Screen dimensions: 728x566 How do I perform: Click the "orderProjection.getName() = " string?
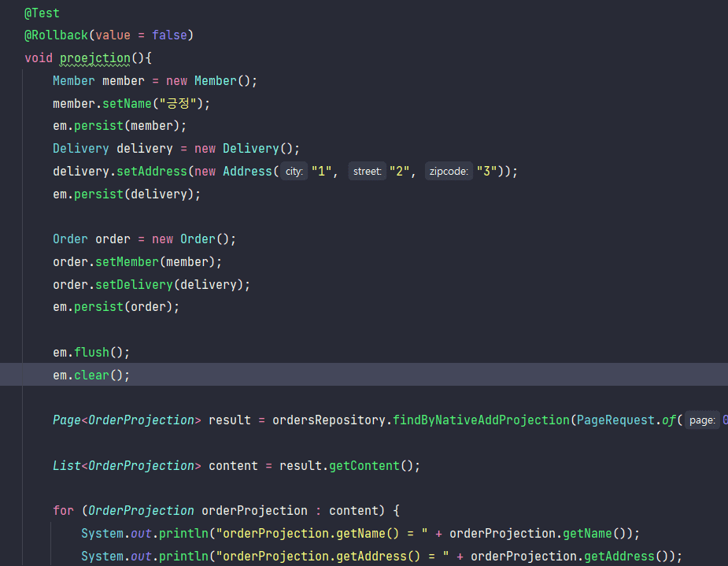pyautogui.click(x=322, y=534)
